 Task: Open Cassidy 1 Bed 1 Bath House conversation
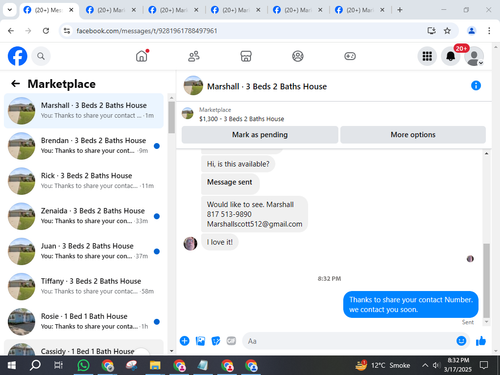[x=84, y=347]
